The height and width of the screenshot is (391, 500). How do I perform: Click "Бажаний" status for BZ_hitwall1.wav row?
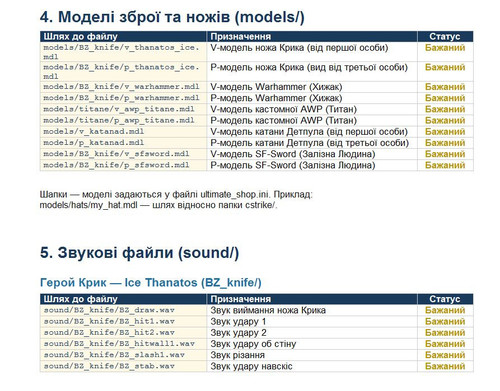pyautogui.click(x=445, y=344)
